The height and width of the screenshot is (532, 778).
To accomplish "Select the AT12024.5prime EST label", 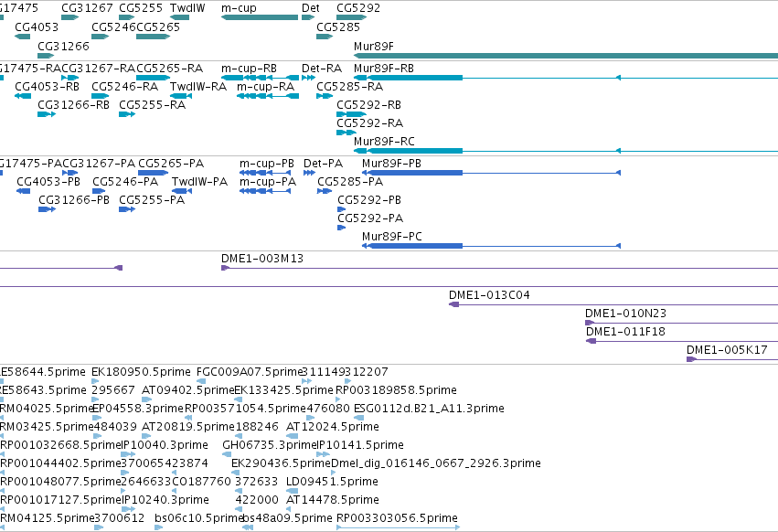I will (x=333, y=427).
